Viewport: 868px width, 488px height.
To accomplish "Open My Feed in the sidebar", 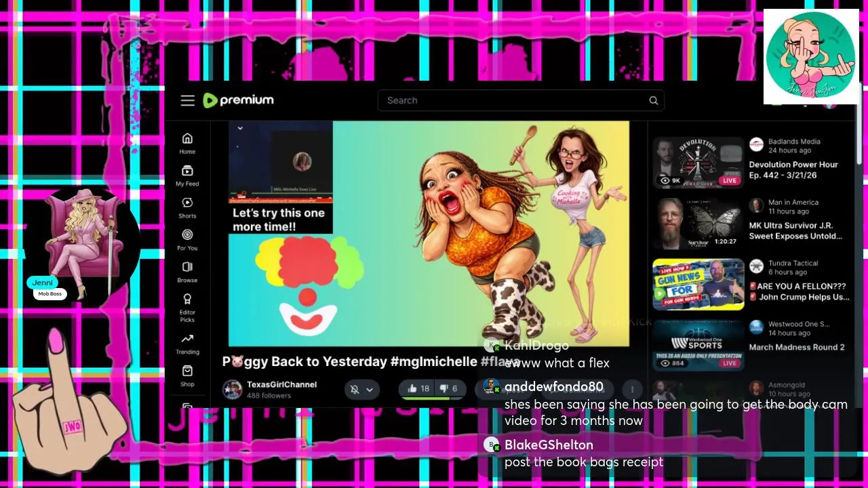I will point(187,175).
